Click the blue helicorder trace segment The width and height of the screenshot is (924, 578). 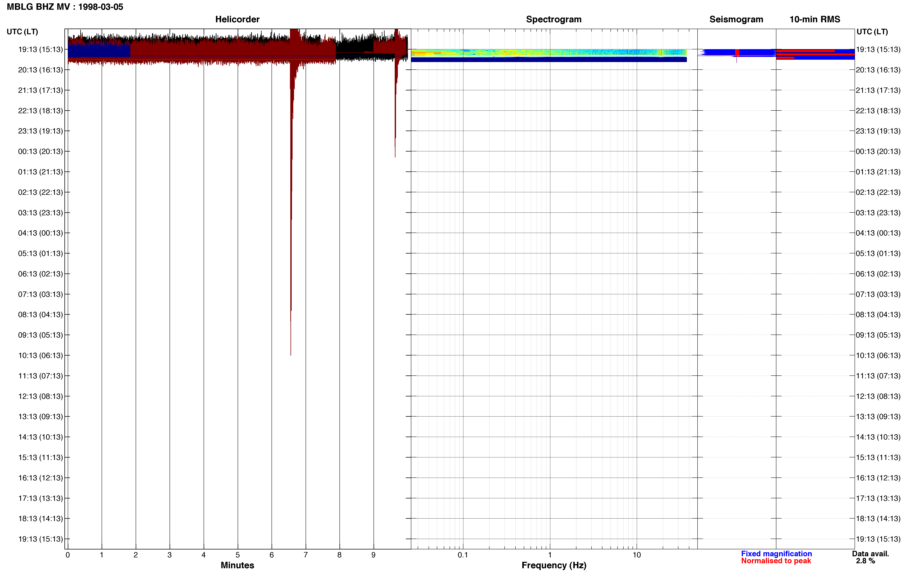[99, 51]
